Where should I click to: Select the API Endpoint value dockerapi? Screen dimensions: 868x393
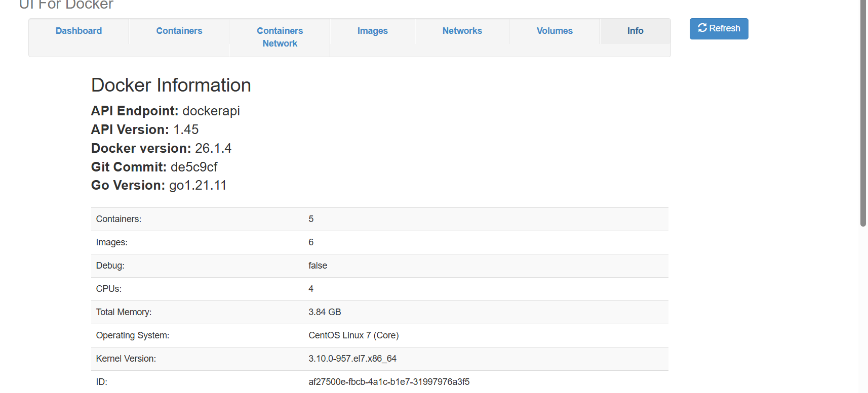click(211, 111)
